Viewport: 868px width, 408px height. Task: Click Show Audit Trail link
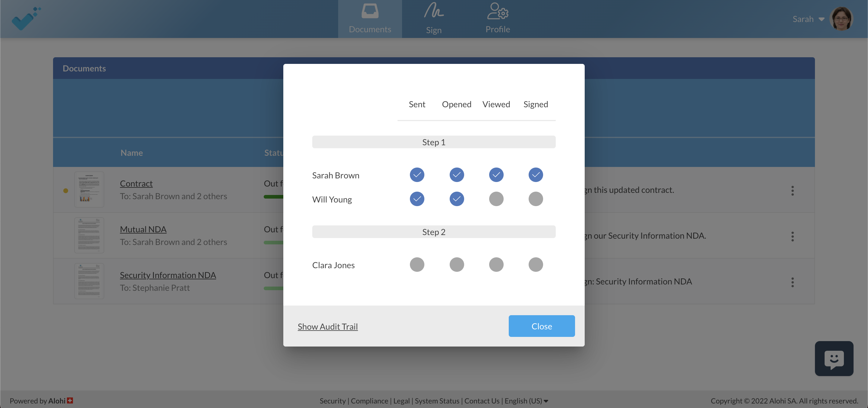[328, 326]
